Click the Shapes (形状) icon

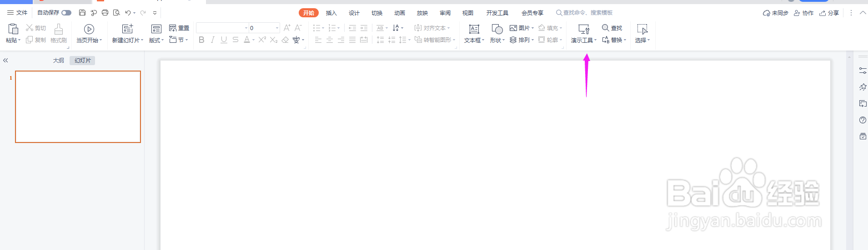[497, 29]
